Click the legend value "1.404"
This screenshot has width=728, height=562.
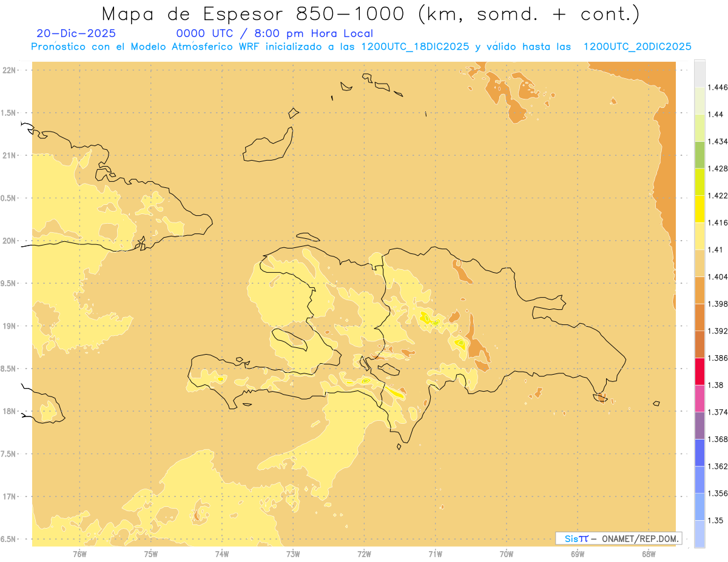coord(718,276)
